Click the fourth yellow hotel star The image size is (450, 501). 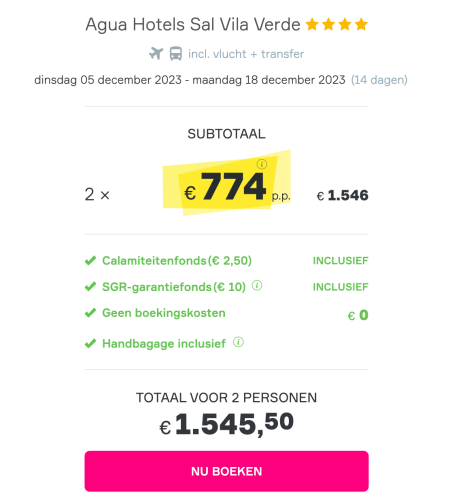tap(361, 24)
